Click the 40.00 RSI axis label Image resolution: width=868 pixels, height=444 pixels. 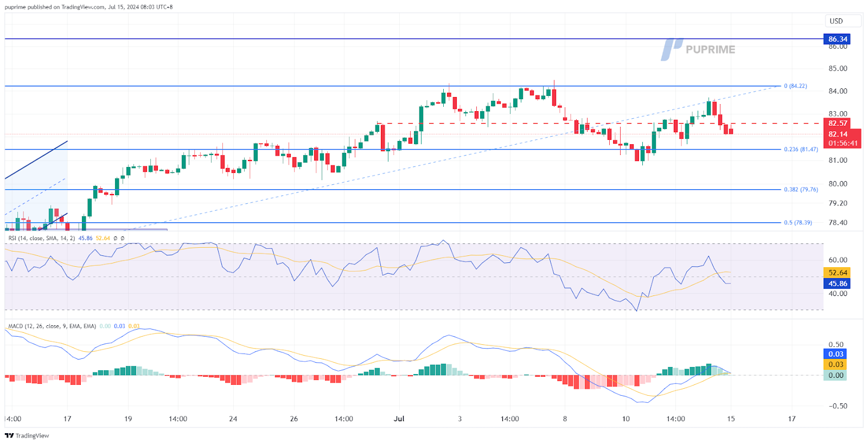click(x=838, y=294)
